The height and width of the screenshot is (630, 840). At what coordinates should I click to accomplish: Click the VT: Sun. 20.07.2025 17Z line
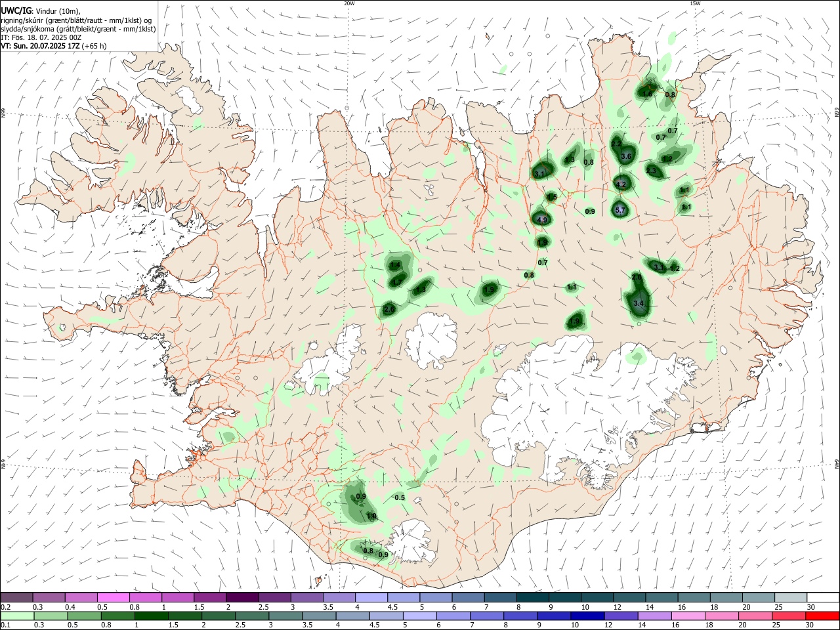[54, 46]
